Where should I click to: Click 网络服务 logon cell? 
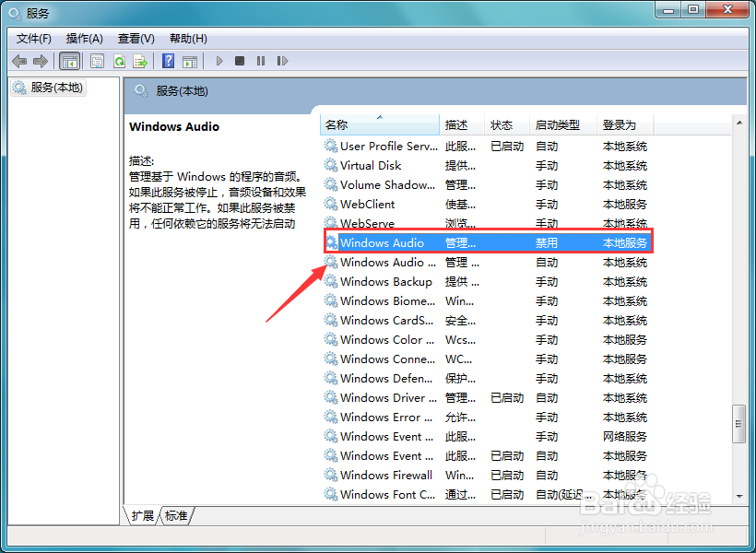(x=625, y=436)
